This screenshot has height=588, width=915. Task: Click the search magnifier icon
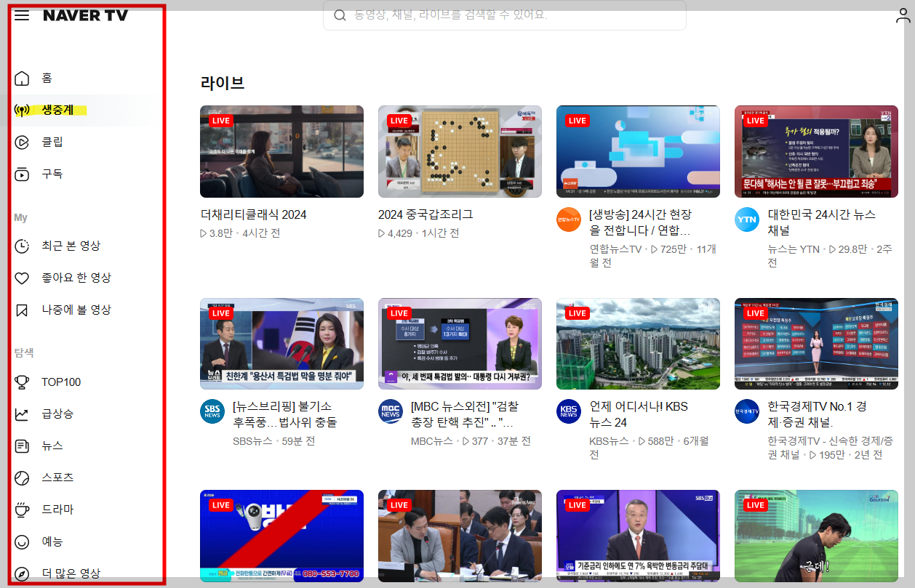tap(340, 15)
